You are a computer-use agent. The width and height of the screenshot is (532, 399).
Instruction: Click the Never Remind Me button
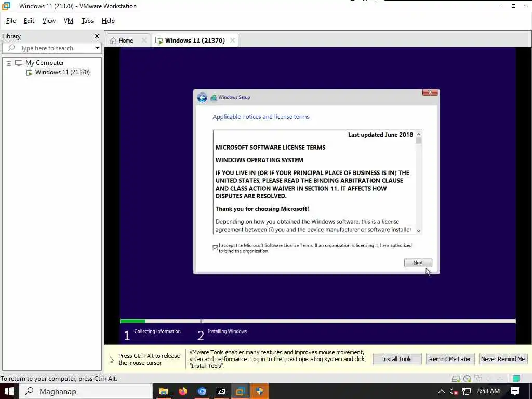click(503, 359)
